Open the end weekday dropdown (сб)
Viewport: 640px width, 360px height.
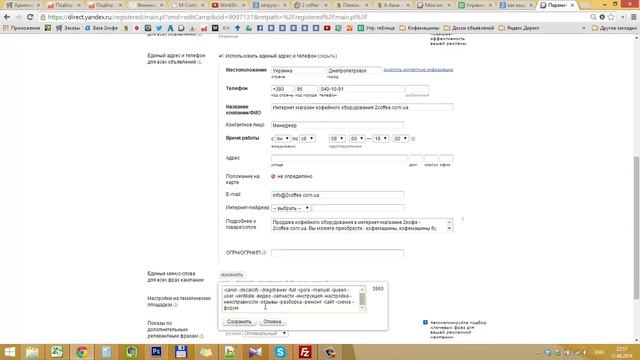click(307, 139)
